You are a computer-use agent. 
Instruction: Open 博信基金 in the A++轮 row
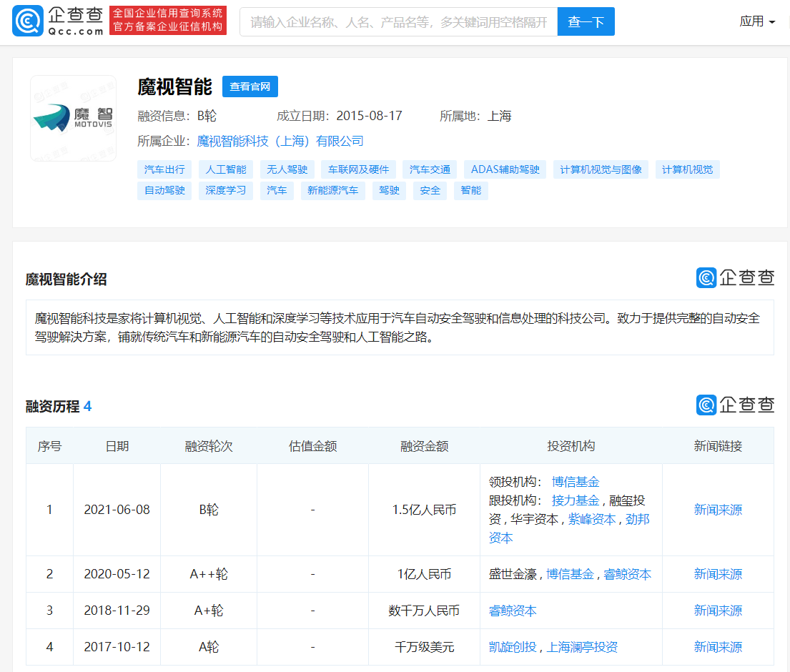(x=571, y=574)
